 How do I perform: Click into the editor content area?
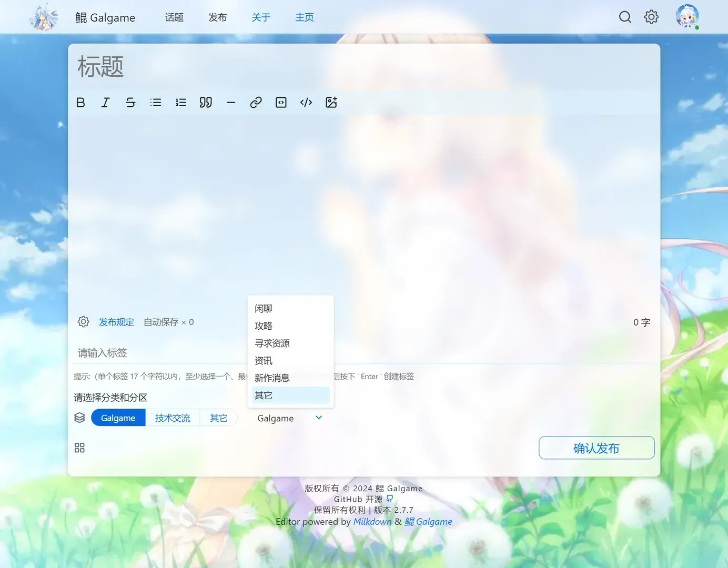(364, 210)
